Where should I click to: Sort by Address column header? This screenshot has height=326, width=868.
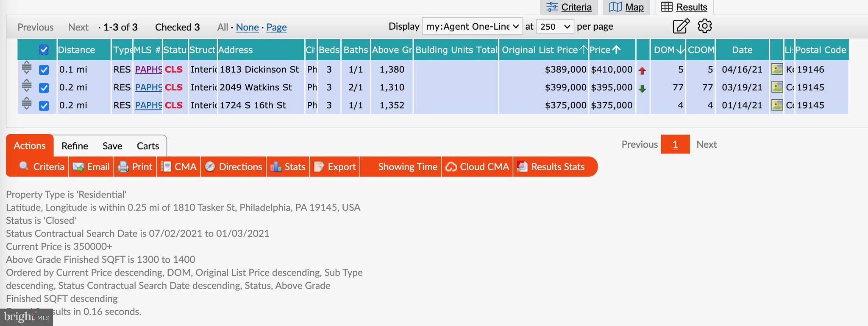point(261,50)
